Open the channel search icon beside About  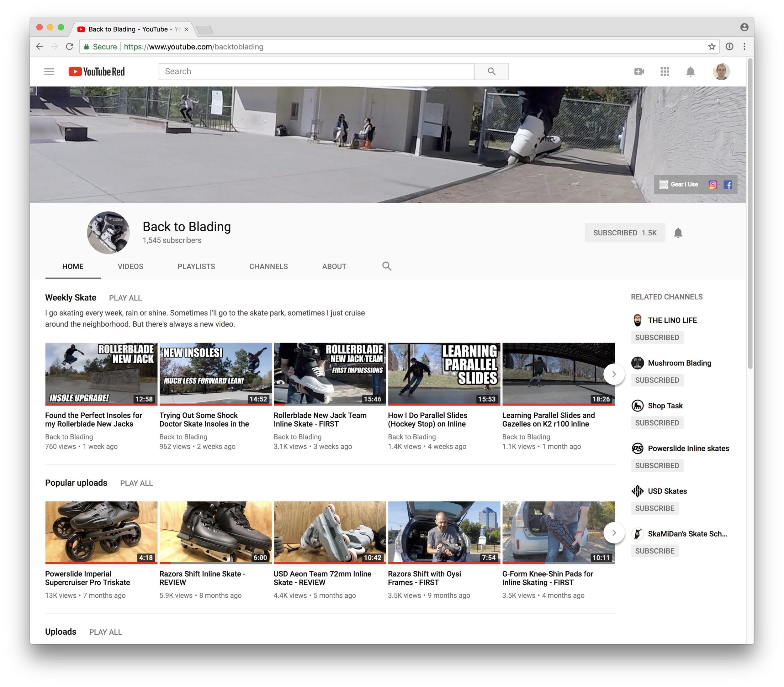(387, 266)
